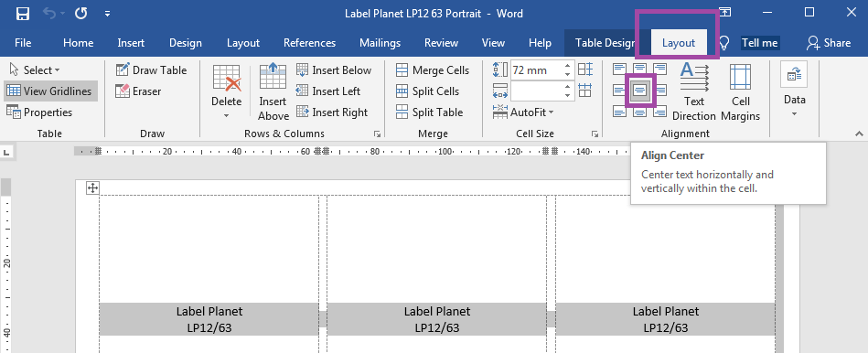Open the File tab
868x353 pixels.
tap(23, 43)
